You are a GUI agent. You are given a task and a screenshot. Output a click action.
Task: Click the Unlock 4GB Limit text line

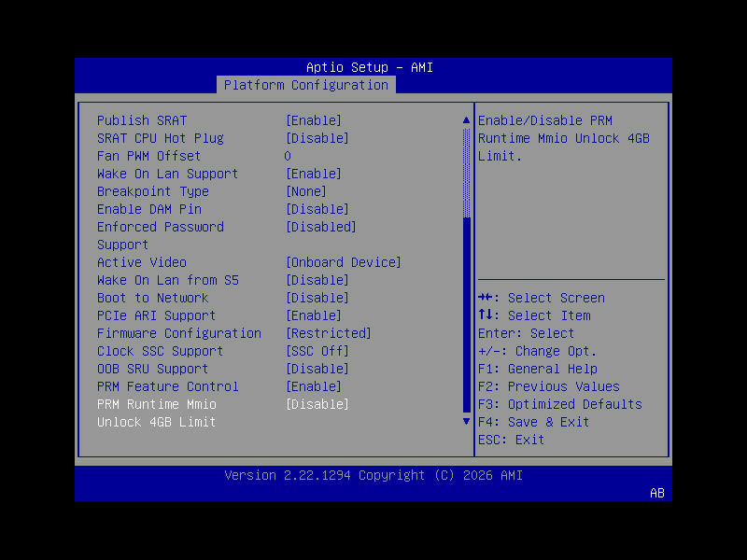157,422
